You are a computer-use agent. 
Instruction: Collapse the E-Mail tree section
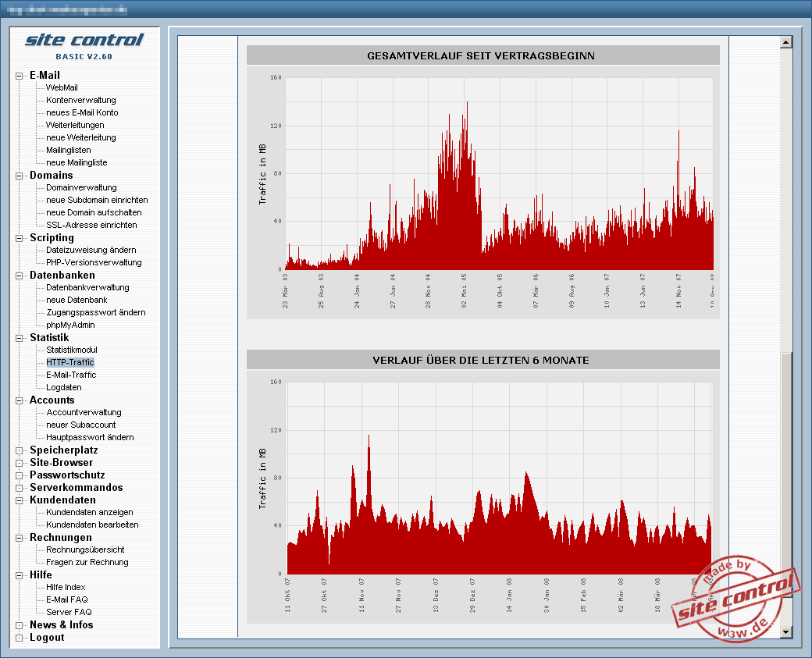click(x=20, y=76)
